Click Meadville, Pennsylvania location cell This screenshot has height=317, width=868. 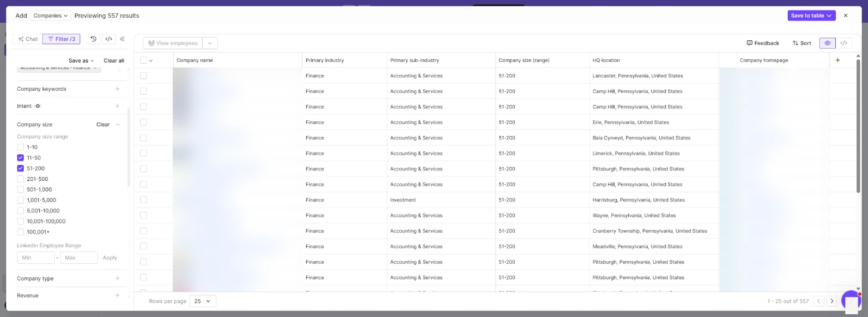pos(654,246)
